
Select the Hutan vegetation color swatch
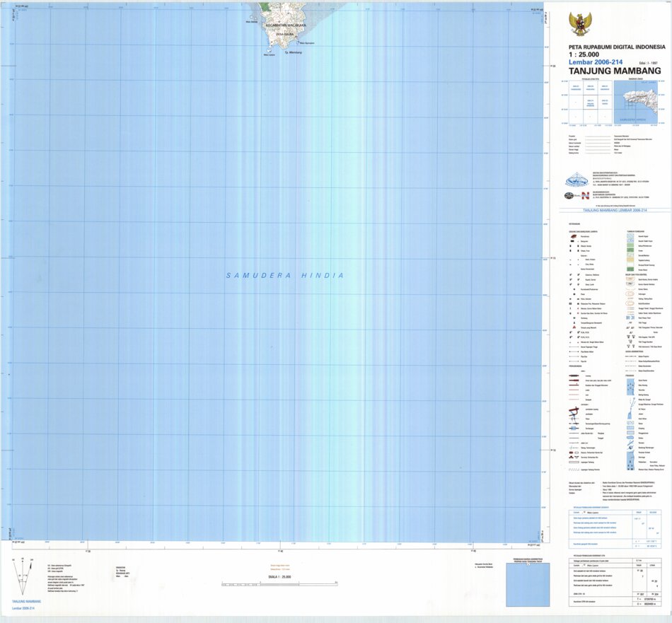(630, 250)
